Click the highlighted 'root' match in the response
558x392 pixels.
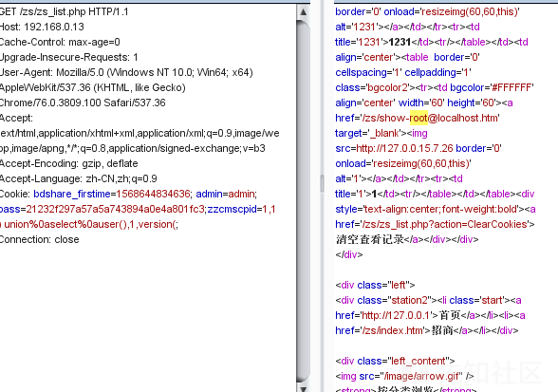(418, 118)
